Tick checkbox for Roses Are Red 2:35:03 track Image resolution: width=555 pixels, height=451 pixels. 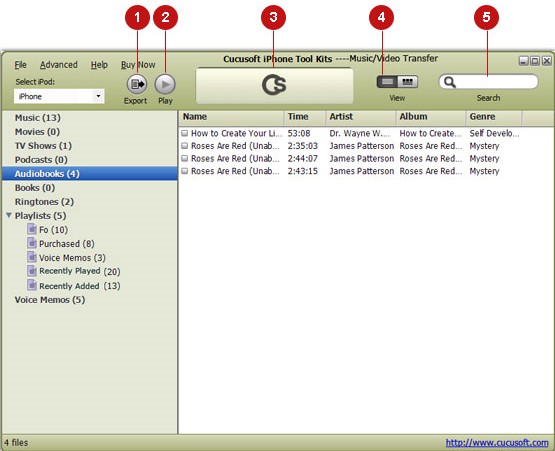[184, 145]
